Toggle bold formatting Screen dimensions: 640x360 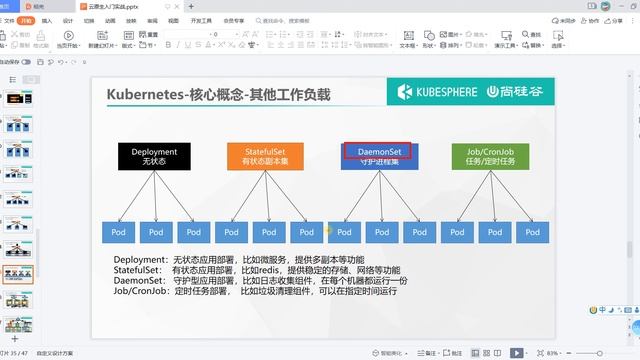click(168, 45)
